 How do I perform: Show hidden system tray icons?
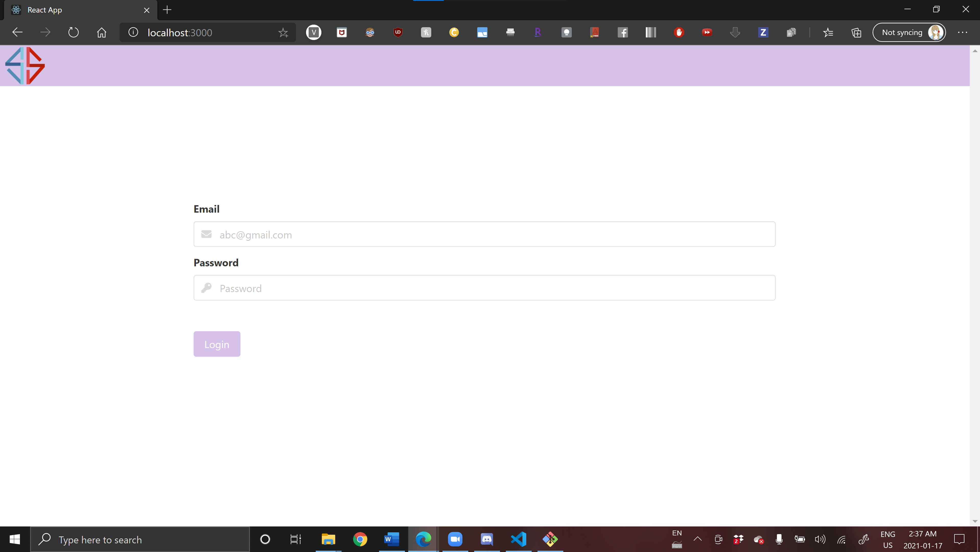click(697, 539)
